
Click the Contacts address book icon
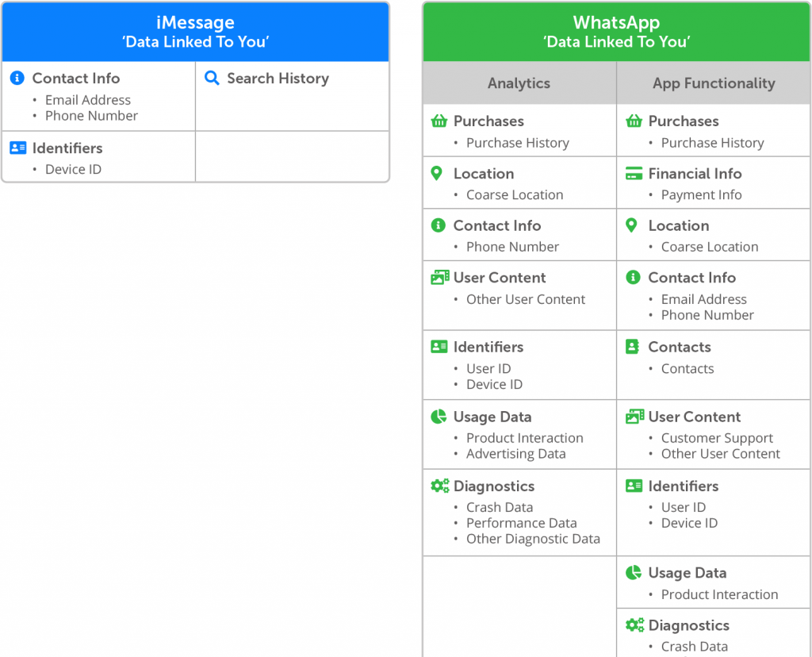[632, 347]
